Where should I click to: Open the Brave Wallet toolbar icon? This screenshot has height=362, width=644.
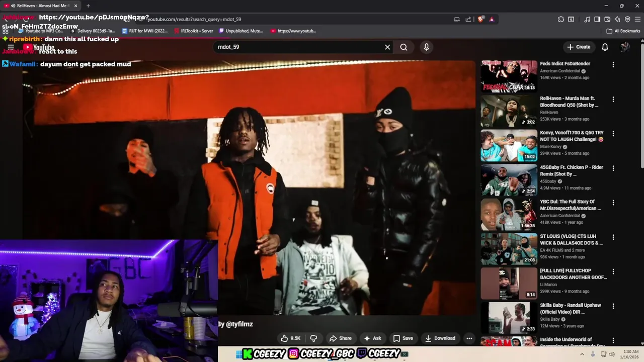point(607,19)
